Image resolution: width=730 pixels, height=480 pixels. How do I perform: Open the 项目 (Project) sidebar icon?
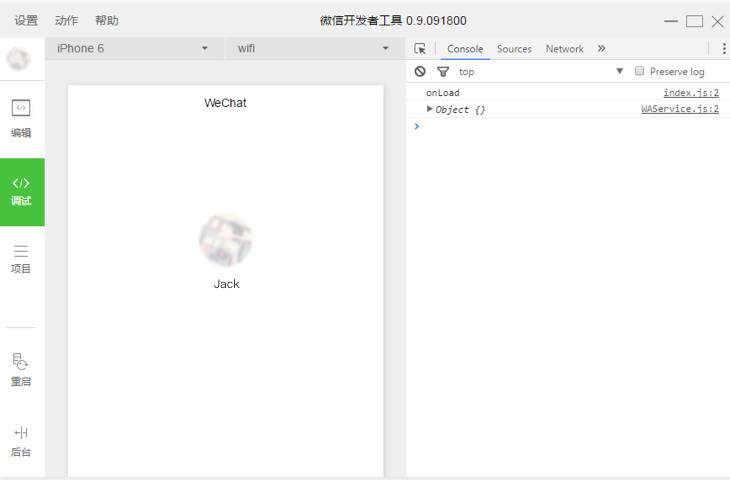tap(21, 258)
